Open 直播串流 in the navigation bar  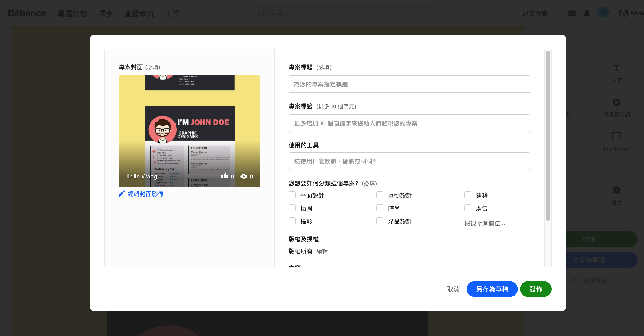[139, 13]
